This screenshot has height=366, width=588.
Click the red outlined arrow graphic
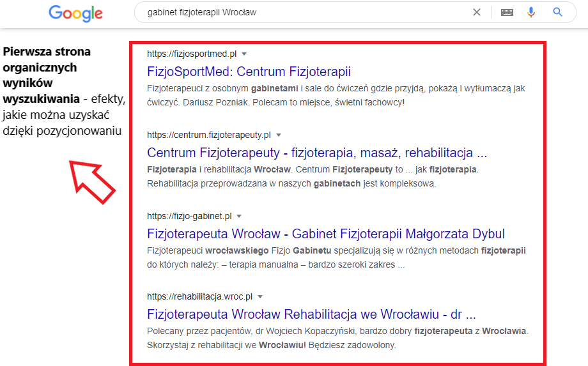pos(92,182)
